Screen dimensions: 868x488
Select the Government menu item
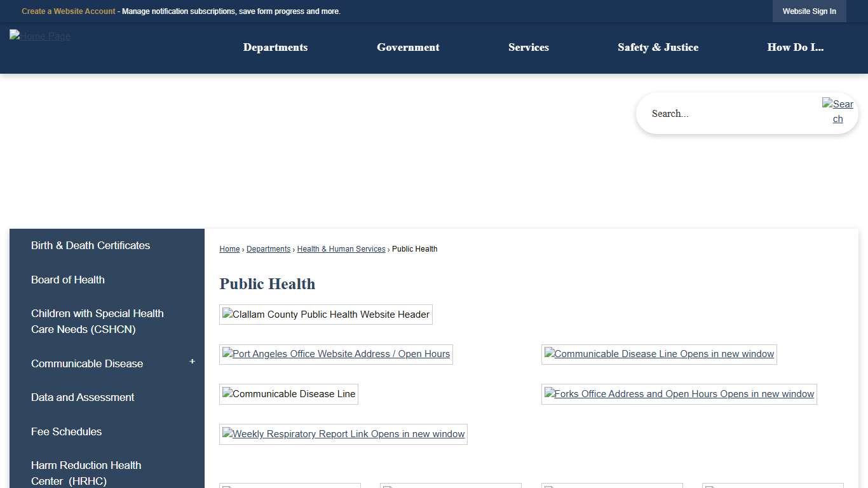(x=408, y=47)
